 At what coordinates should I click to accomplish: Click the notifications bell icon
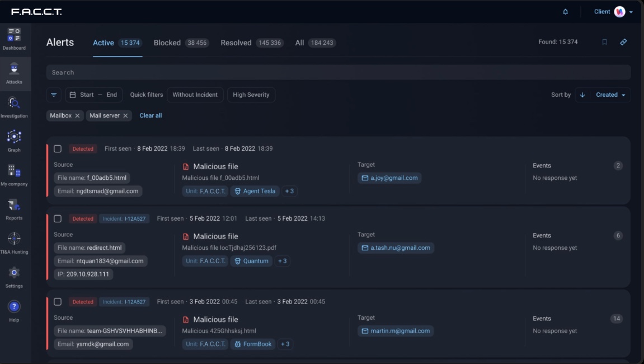[x=565, y=12]
